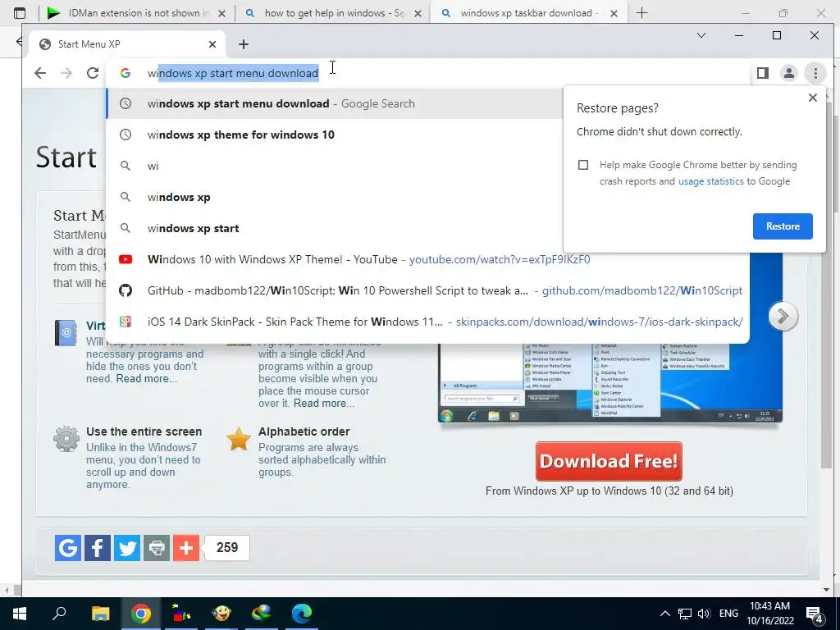The image size is (840, 630).
Task: Open File Explorer from taskbar
Action: click(100, 614)
